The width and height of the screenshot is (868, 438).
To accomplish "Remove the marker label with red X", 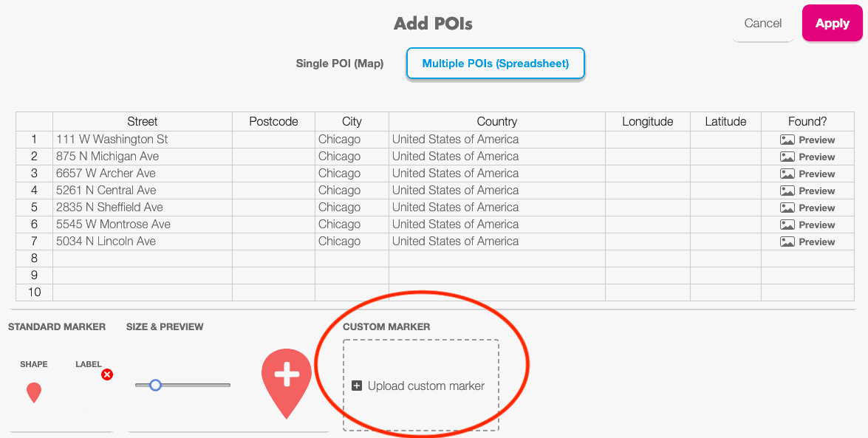I will click(107, 375).
